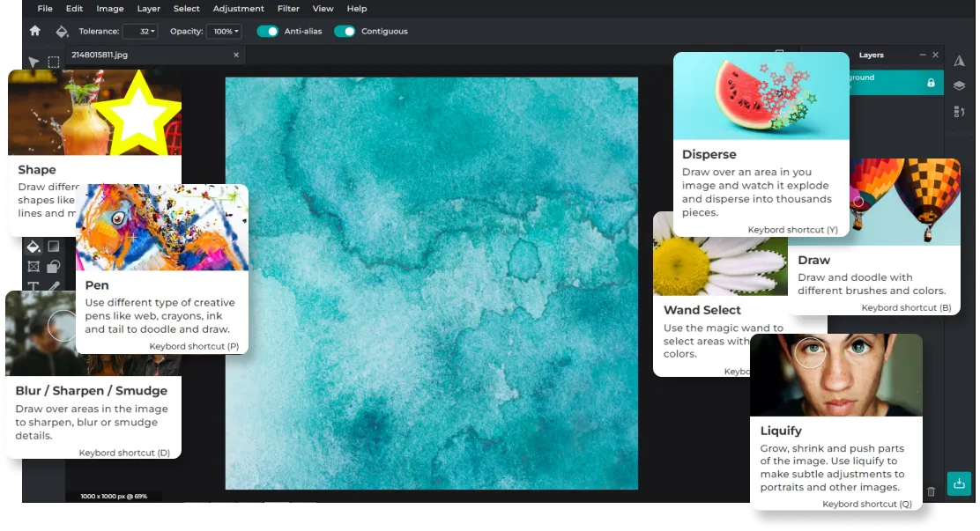
Task: Click the teal save/download button
Action: coord(960,483)
